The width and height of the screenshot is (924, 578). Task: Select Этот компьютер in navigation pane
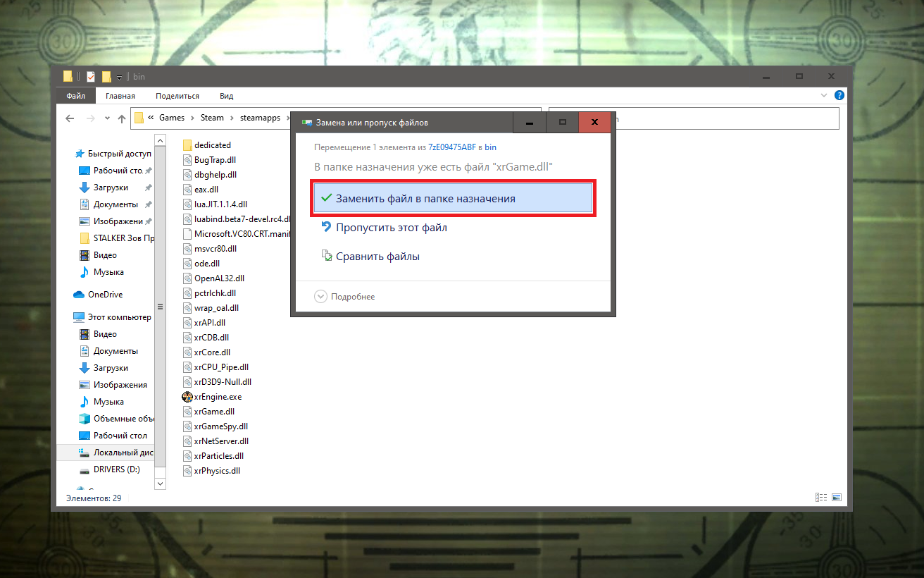tap(112, 317)
